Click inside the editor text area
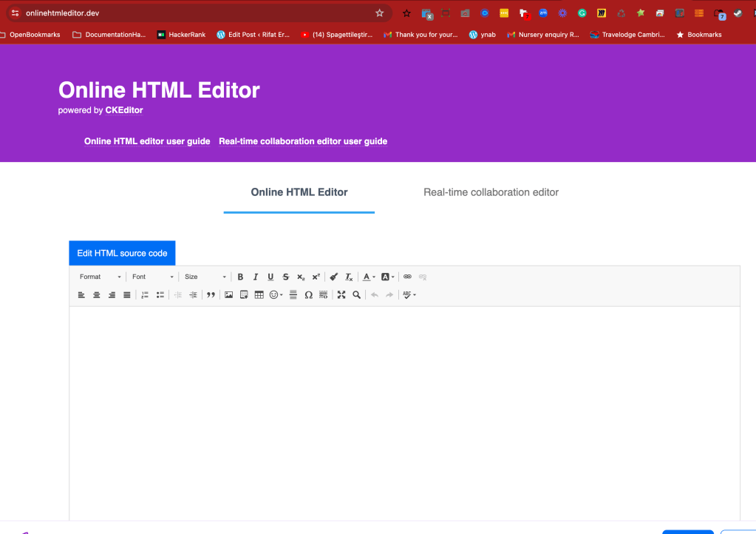 (404, 413)
